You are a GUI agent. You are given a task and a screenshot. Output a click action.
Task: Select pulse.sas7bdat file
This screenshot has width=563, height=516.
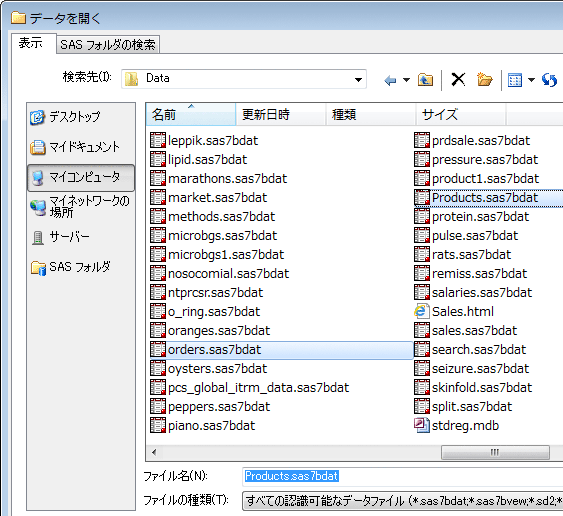[466, 236]
